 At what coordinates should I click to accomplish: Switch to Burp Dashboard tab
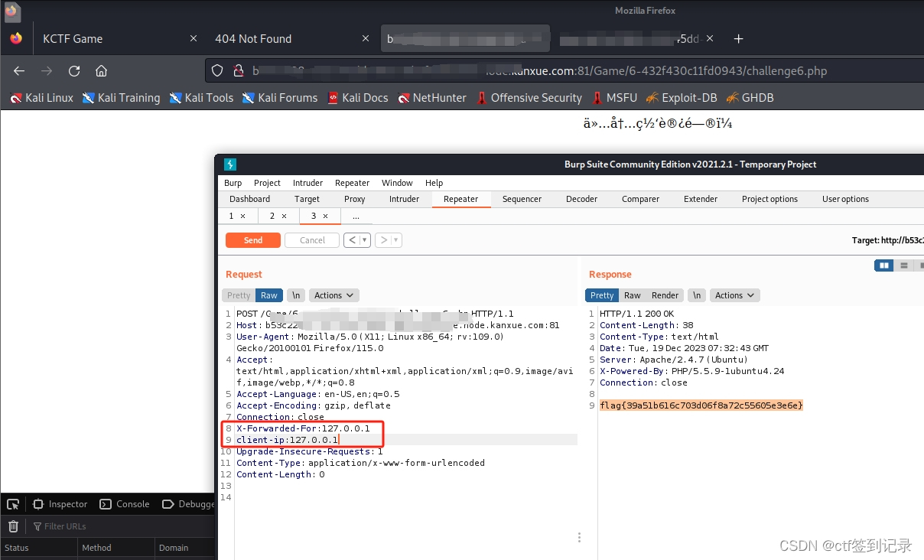[249, 199]
